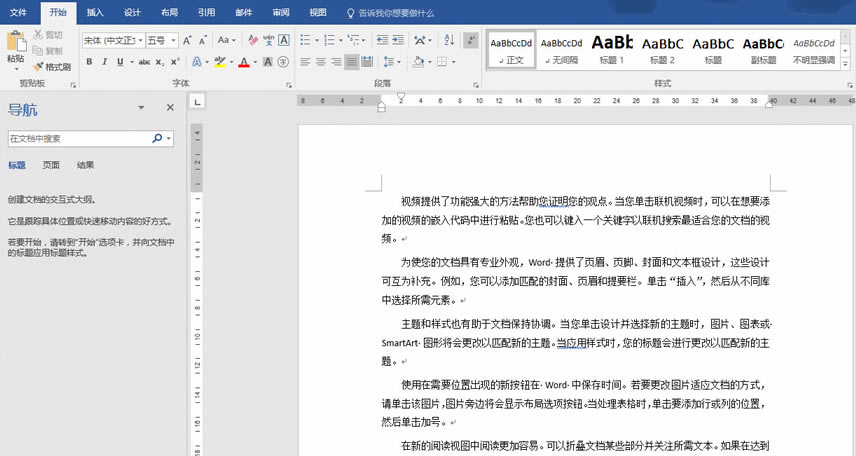Apply the 无间隔 (No Spacing) style

[x=561, y=50]
